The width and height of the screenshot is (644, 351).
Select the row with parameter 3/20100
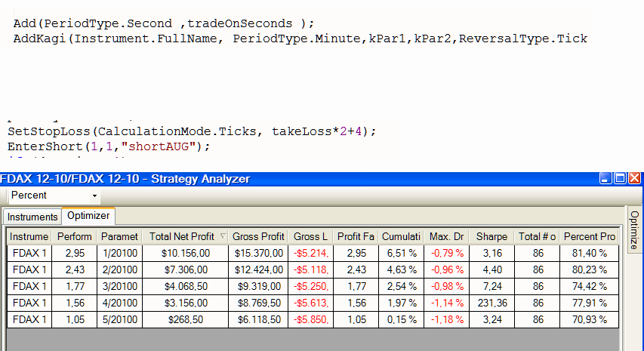click(x=313, y=286)
